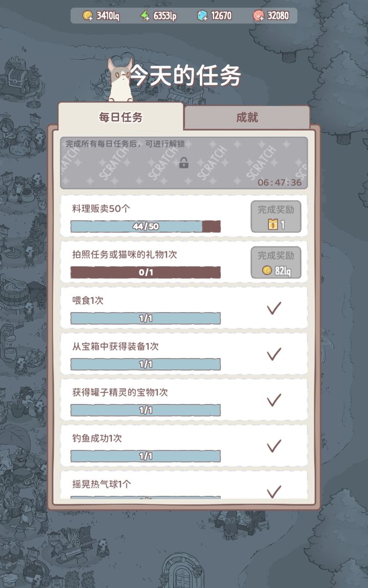Select the 每日任务 tab
The height and width of the screenshot is (588, 368).
(x=121, y=117)
